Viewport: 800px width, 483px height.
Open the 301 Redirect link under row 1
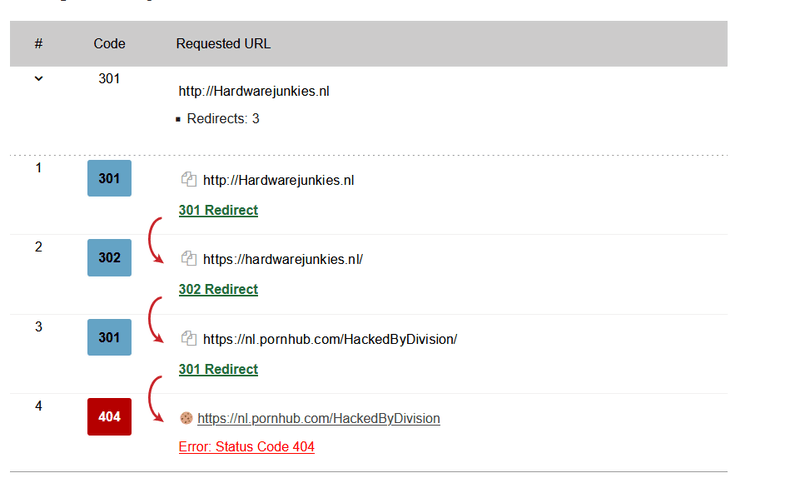click(x=218, y=210)
